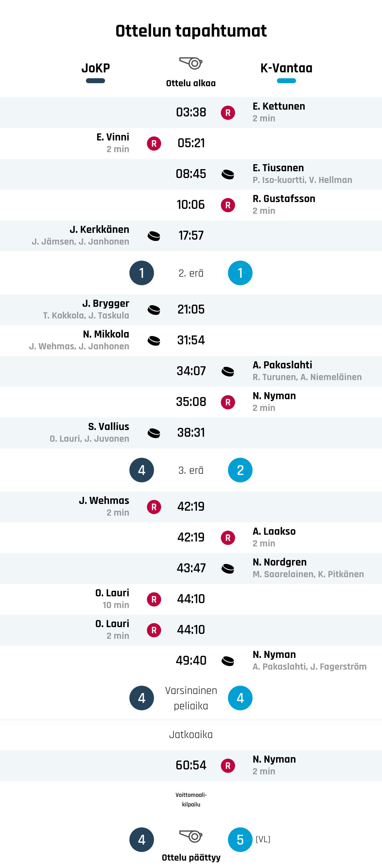The image size is (382, 868).
Task: Click player name N. Nordgren
Action: click(280, 562)
